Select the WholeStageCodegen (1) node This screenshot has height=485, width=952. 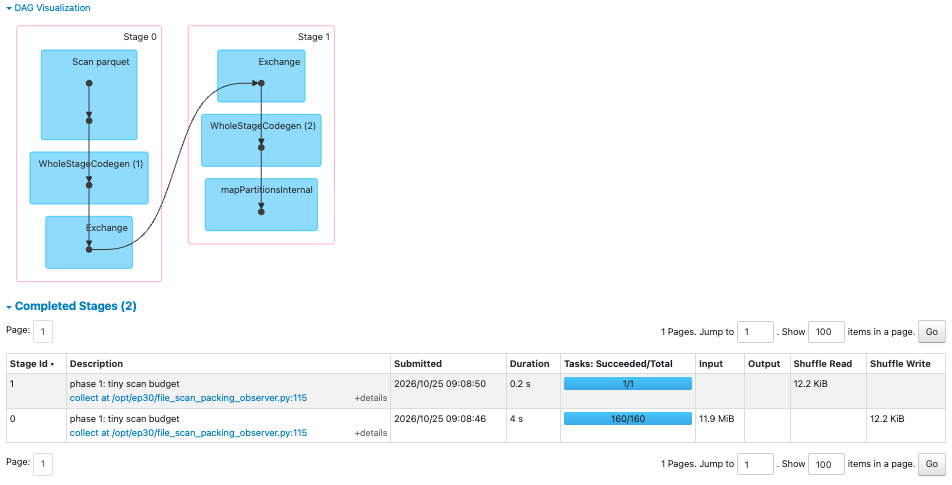pyautogui.click(x=89, y=178)
